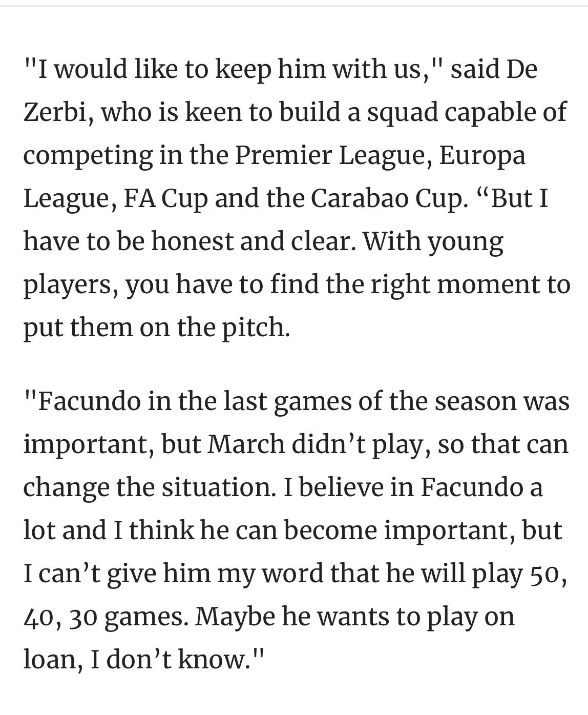This screenshot has height=715, width=588.
Task: Click the phrase "Carabao Cup"
Action: click(x=388, y=198)
